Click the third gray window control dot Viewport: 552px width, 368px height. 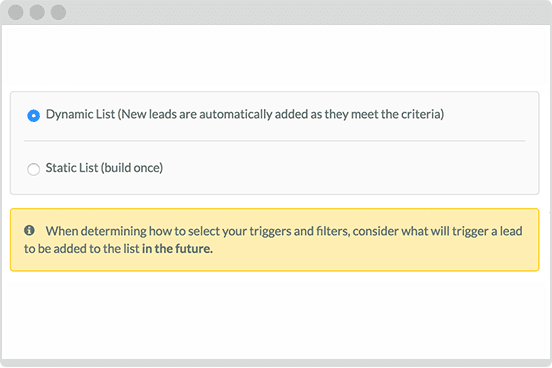pyautogui.click(x=58, y=12)
